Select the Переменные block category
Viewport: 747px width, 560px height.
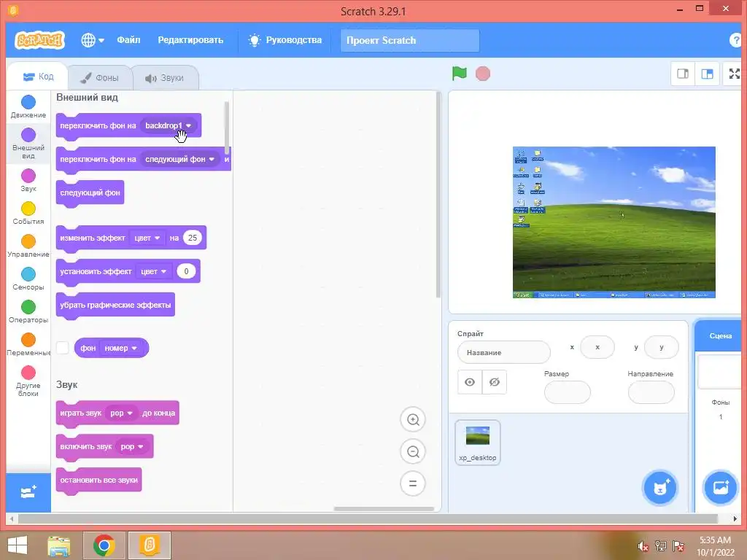click(x=28, y=344)
